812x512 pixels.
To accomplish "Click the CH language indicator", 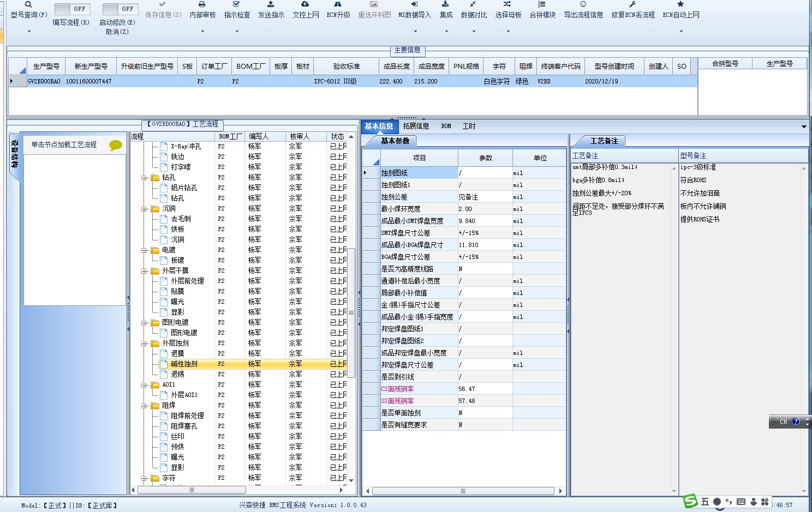I will [784, 421].
